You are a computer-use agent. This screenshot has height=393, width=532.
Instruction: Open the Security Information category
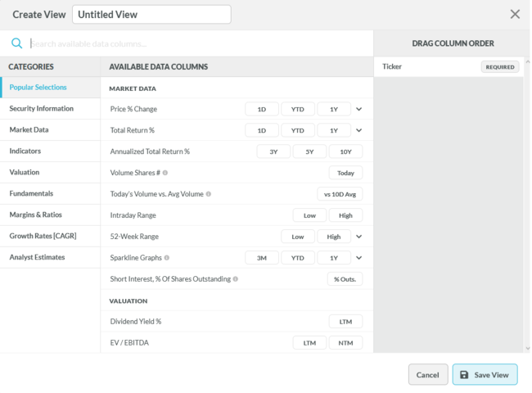tap(42, 109)
